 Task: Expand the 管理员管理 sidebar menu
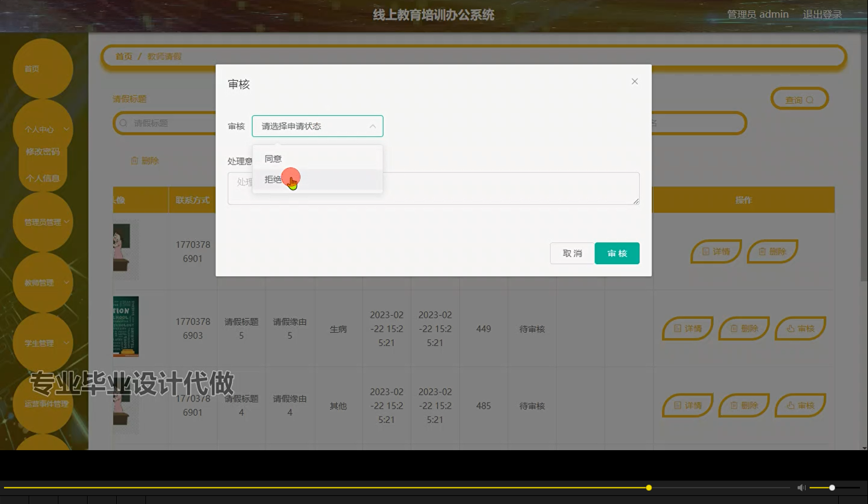click(42, 222)
